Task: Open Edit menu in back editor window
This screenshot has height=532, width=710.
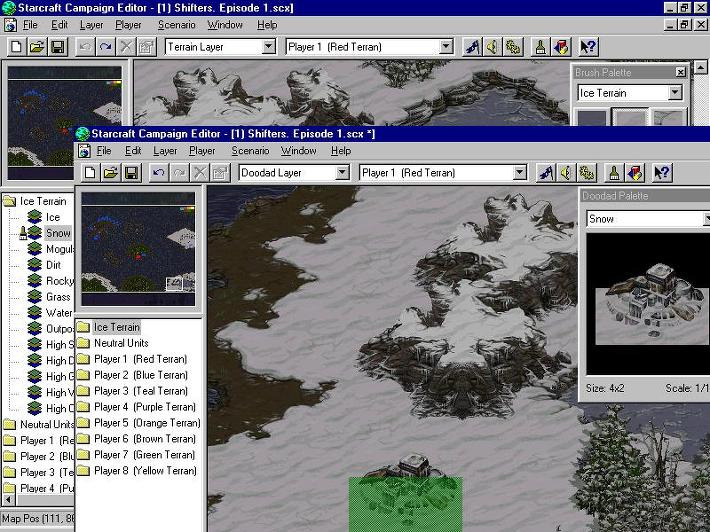Action: pyautogui.click(x=59, y=25)
